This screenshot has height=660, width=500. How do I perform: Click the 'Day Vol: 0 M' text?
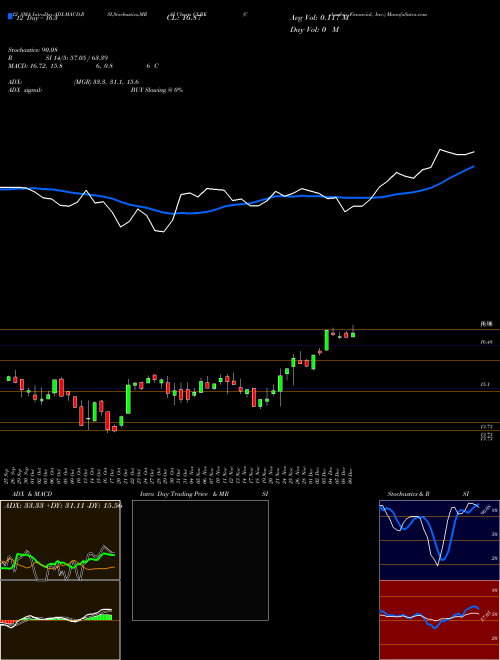click(314, 30)
